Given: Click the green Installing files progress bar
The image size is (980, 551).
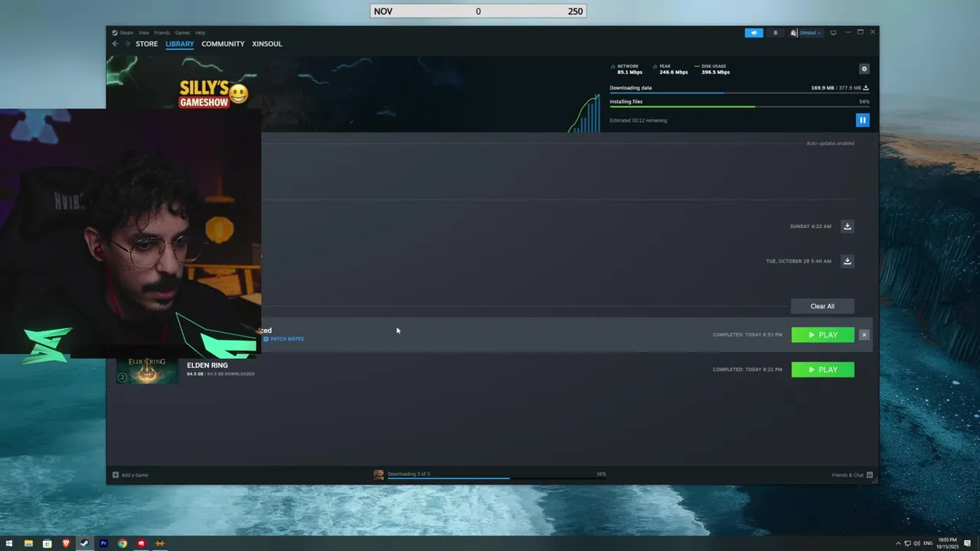Looking at the screenshot, I should click(740, 107).
